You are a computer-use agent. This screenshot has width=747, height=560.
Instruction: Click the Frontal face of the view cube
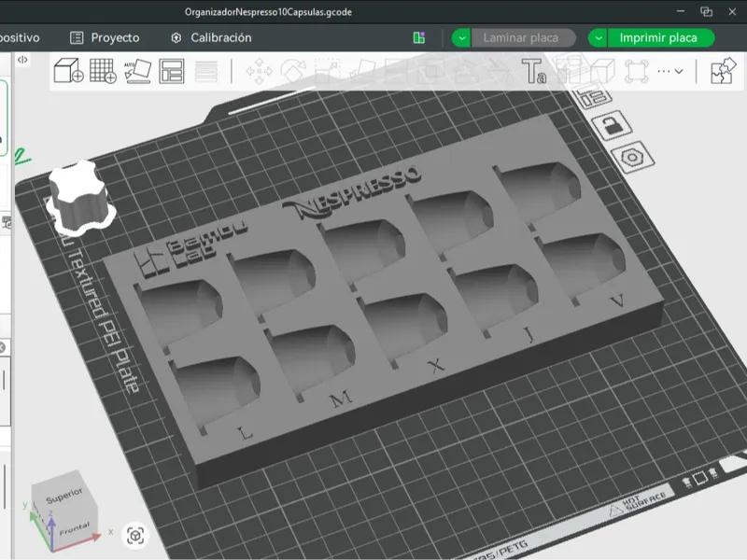pyautogui.click(x=75, y=528)
